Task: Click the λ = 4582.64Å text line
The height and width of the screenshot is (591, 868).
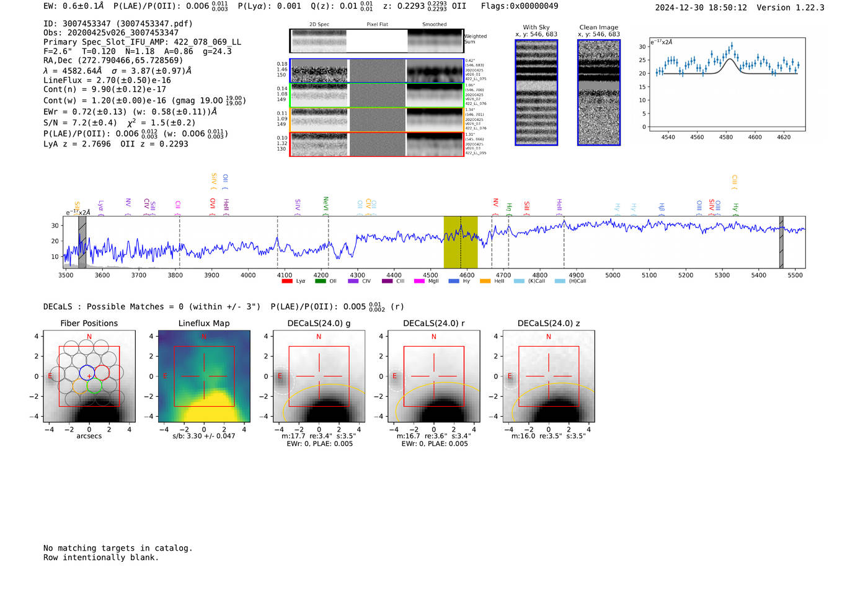Action: click(x=117, y=71)
